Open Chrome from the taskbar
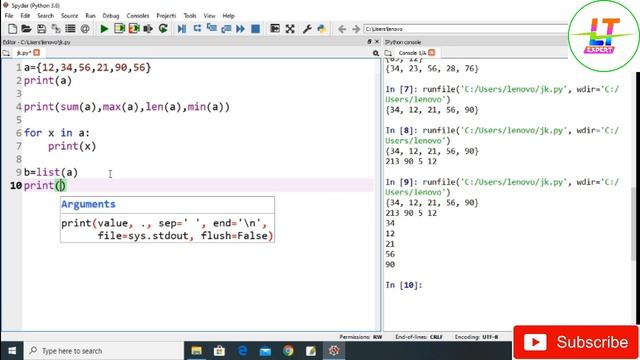The width and height of the screenshot is (640, 360). (x=288, y=351)
